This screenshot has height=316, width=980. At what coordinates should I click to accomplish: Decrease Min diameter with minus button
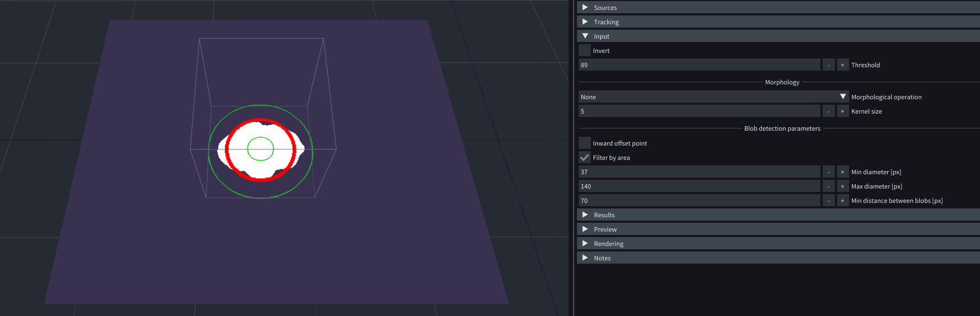[829, 172]
